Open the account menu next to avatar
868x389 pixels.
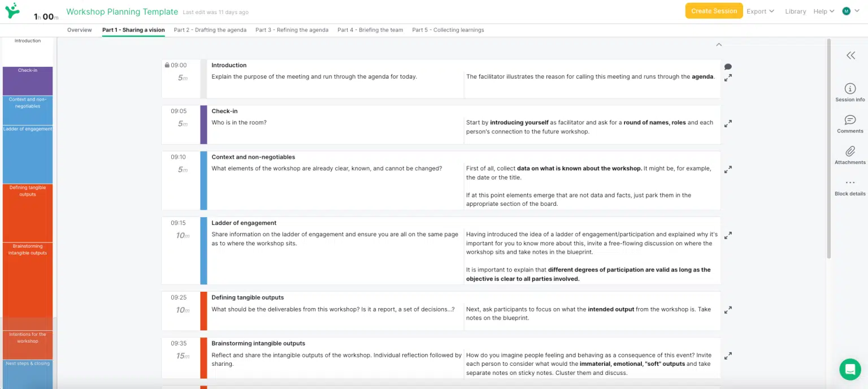(x=857, y=11)
